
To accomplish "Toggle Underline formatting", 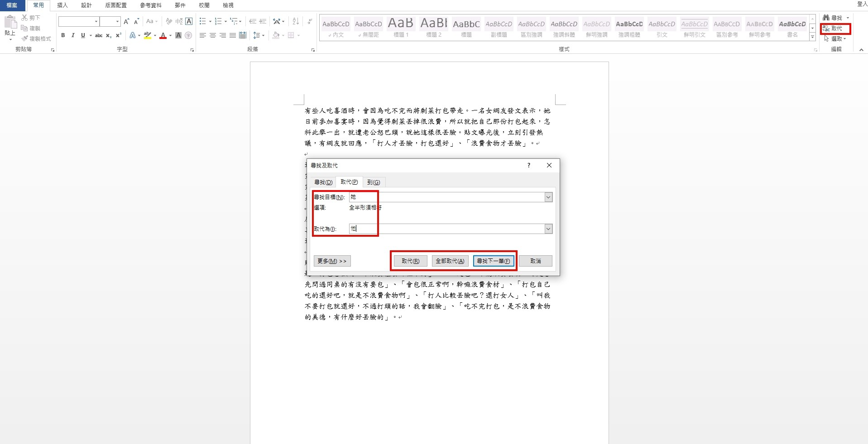I will point(83,35).
